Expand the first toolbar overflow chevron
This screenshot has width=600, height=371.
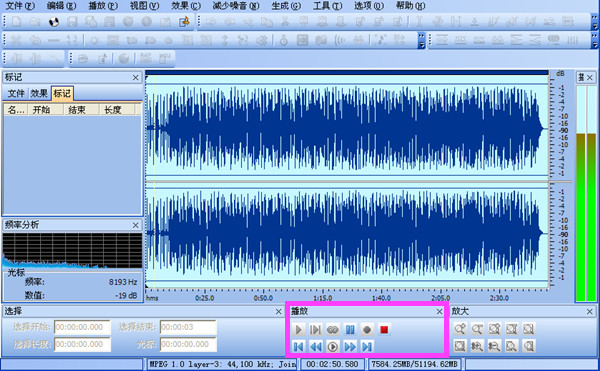click(594, 22)
